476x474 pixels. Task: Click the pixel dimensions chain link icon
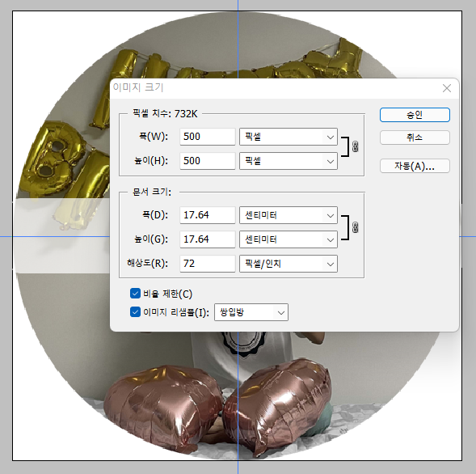(355, 146)
